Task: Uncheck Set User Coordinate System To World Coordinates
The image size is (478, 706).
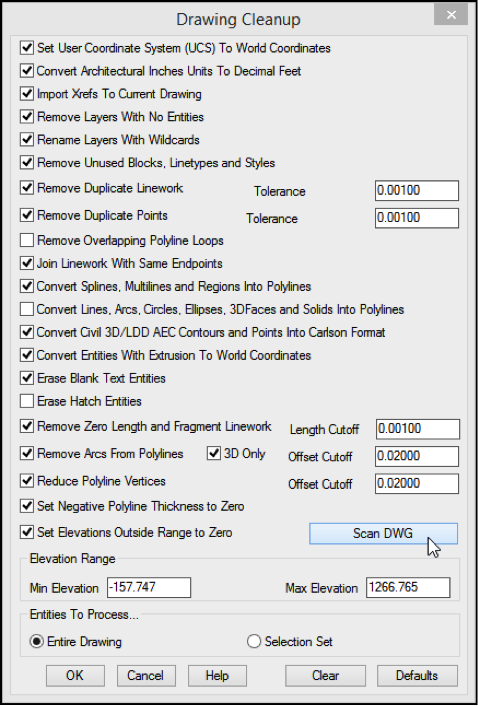Action: click(x=27, y=48)
